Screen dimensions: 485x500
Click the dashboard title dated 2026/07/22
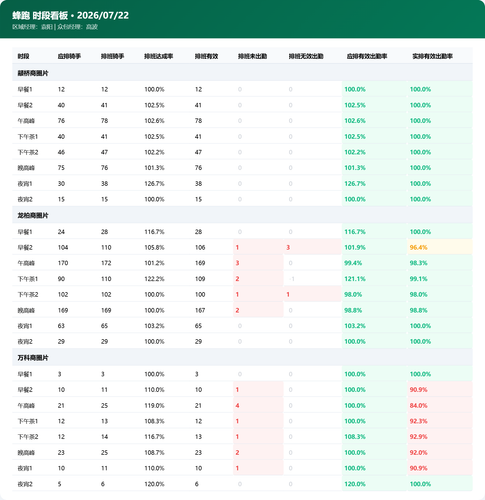[70, 15]
